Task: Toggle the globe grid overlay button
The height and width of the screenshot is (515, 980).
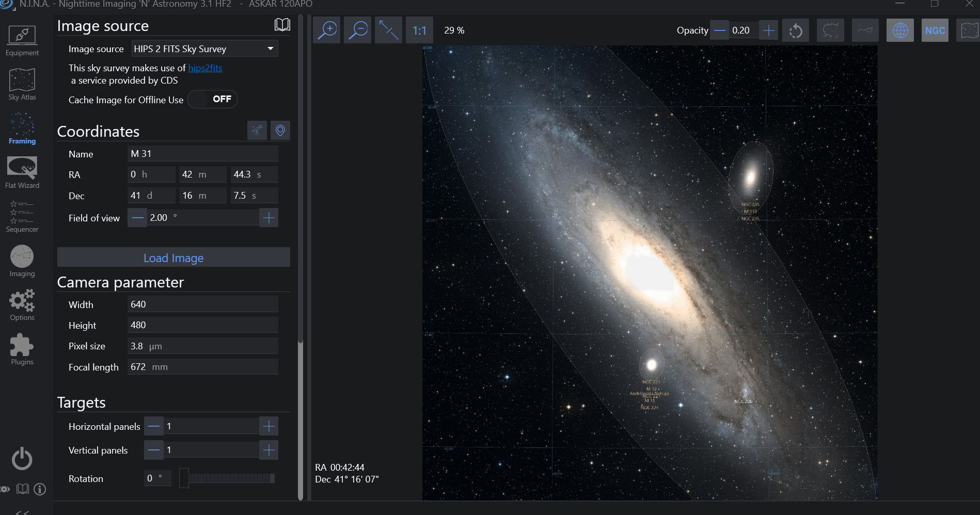Action: pyautogui.click(x=900, y=30)
